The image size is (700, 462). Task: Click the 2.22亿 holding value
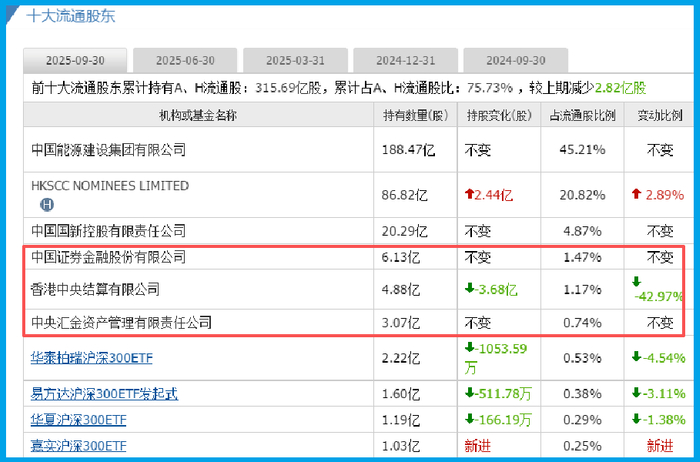pyautogui.click(x=401, y=358)
